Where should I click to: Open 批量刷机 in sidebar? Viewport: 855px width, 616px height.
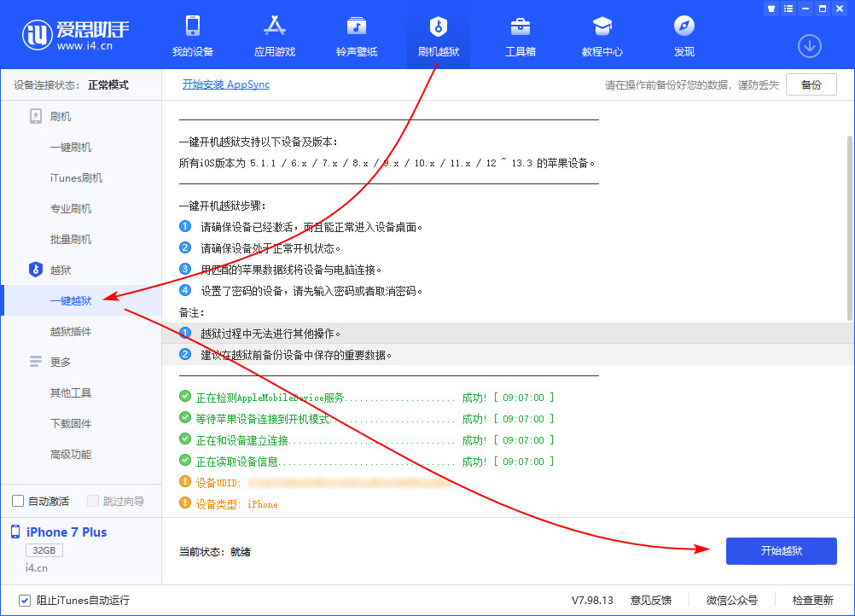coord(71,239)
